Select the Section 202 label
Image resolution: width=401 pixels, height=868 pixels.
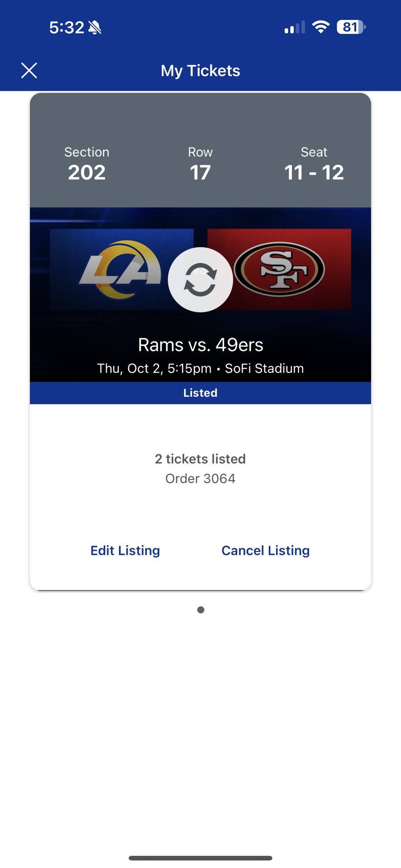click(87, 164)
